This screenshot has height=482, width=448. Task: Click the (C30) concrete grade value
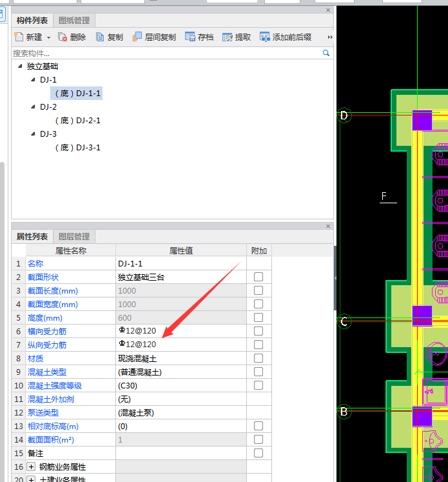pos(128,385)
